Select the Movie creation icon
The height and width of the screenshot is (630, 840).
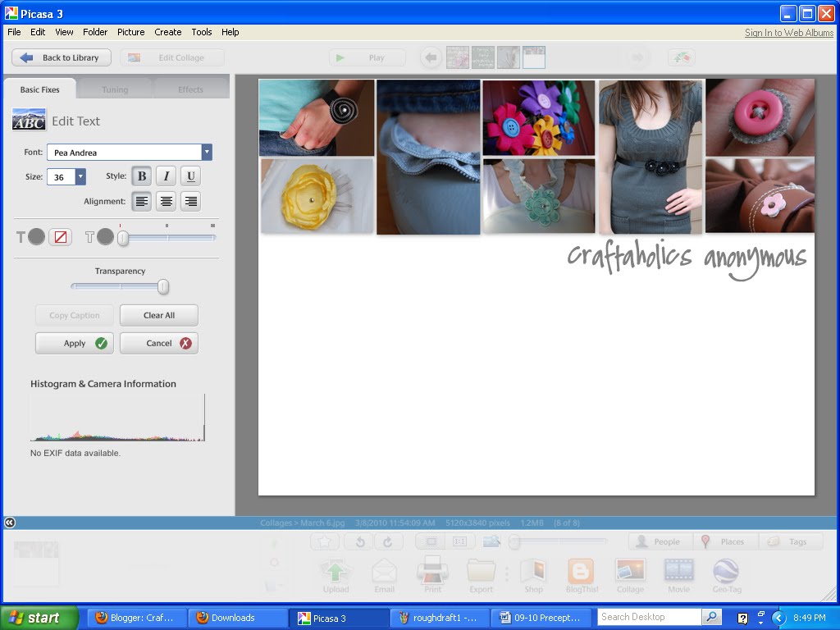coord(678,571)
